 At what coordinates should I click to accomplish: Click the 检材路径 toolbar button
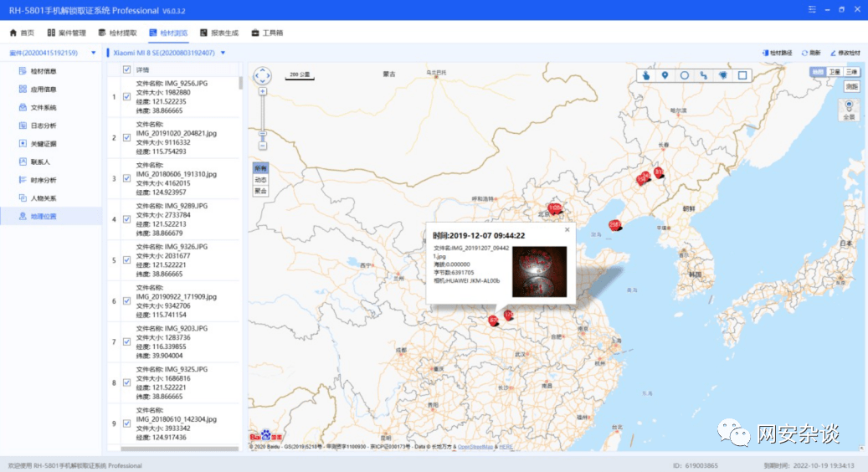(778, 53)
